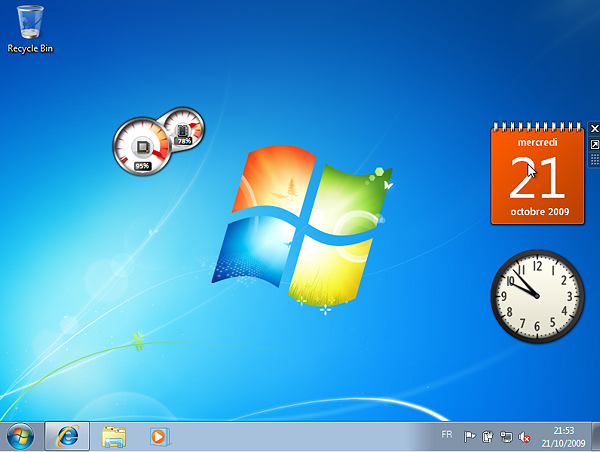Launch Windows Media Player from taskbar
This screenshot has width=600, height=452.
pyautogui.click(x=158, y=436)
